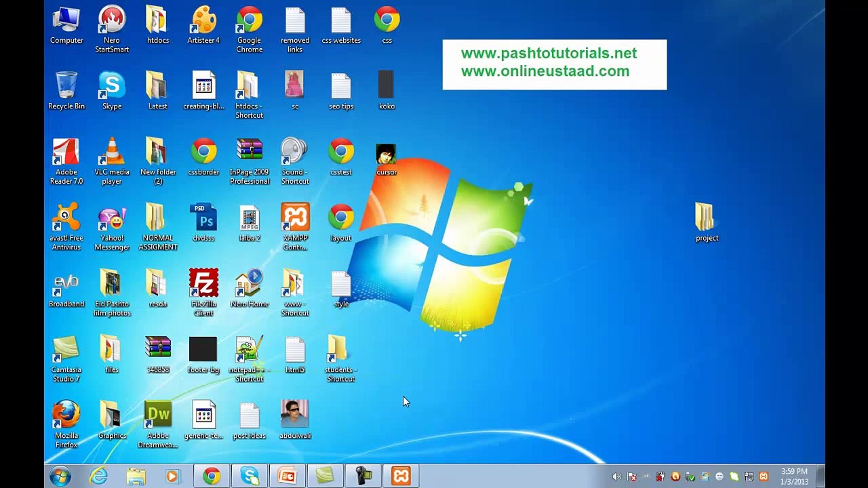This screenshot has height=488, width=868.
Task: Click the system clock showing 3:59 PM
Action: [794, 476]
